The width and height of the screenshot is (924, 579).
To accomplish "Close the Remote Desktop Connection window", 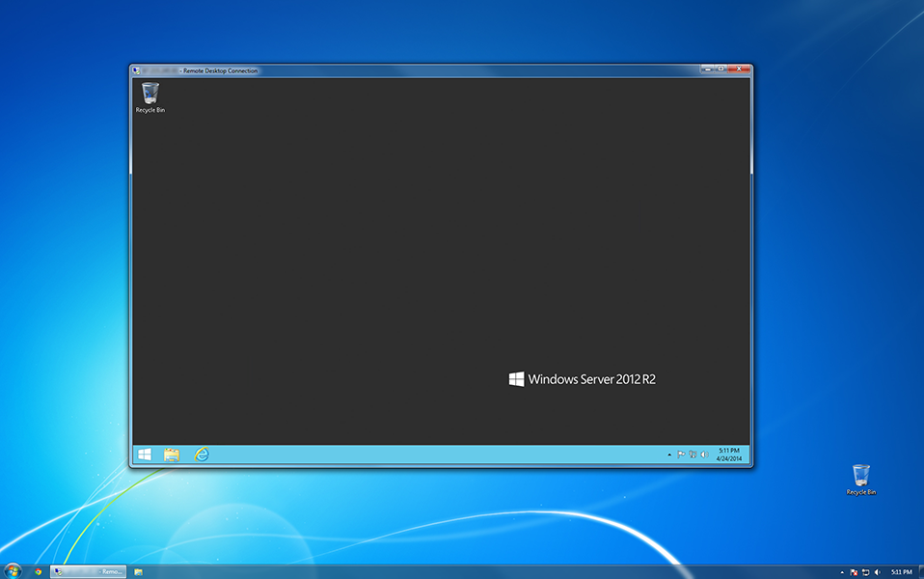I will tap(739, 69).
